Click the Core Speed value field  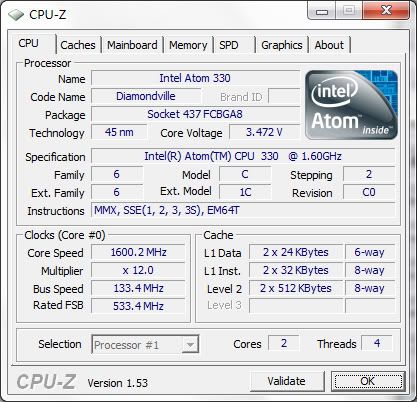138,252
